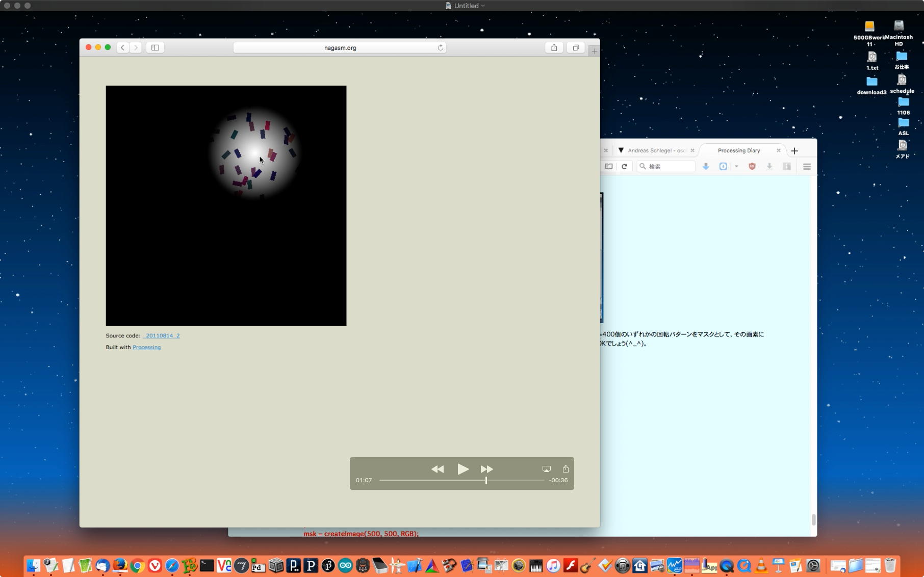The width and height of the screenshot is (924, 577).
Task: Launch Safari from the Dock
Action: (172, 565)
